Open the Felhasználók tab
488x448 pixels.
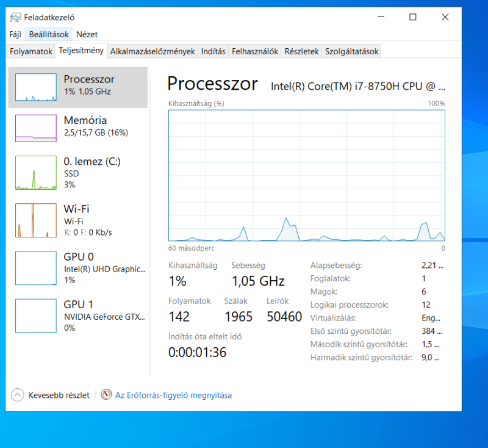click(255, 51)
